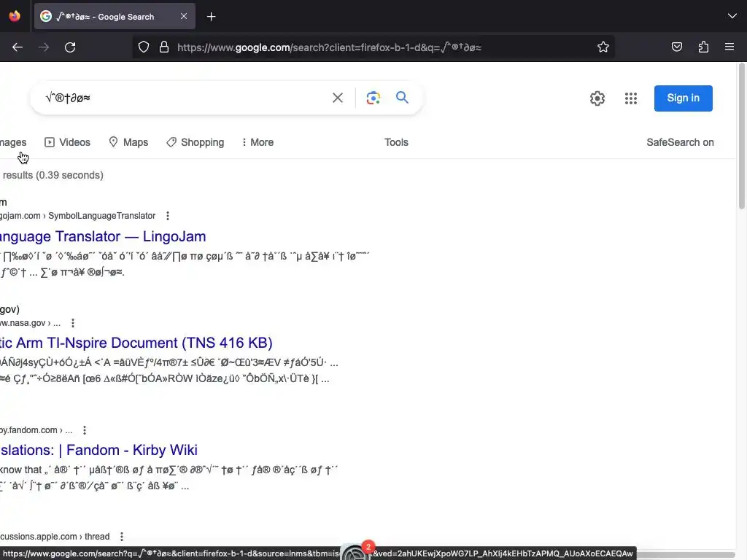Open the extensions puzzle icon
This screenshot has height=560, width=747.
[x=703, y=47]
